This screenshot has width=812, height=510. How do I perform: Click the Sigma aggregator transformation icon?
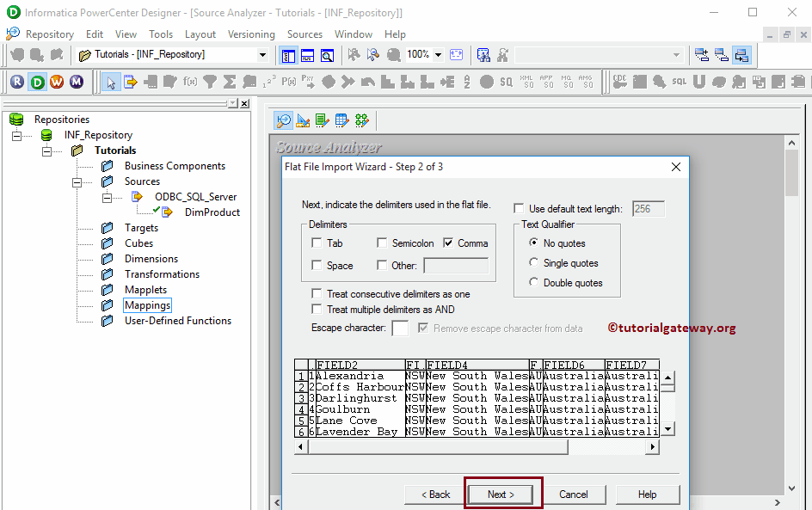pyautogui.click(x=230, y=82)
